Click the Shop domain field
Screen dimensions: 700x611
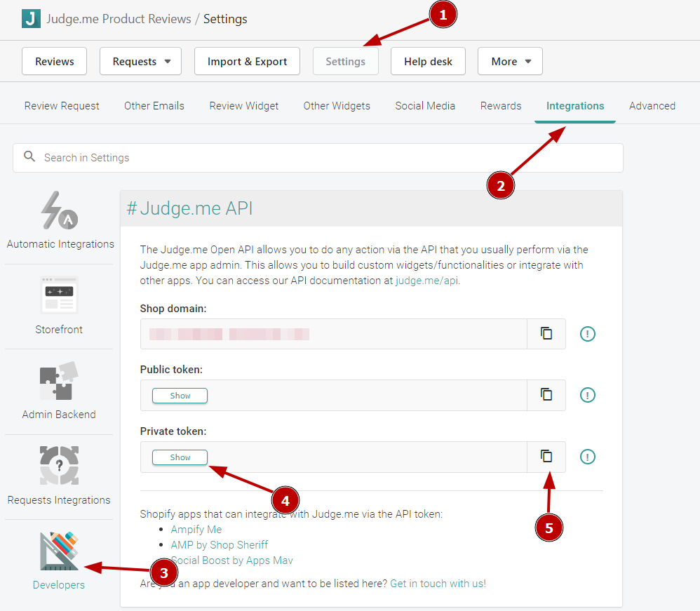[334, 334]
